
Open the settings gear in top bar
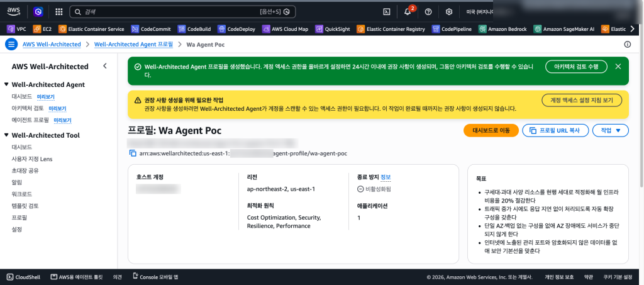click(x=449, y=12)
